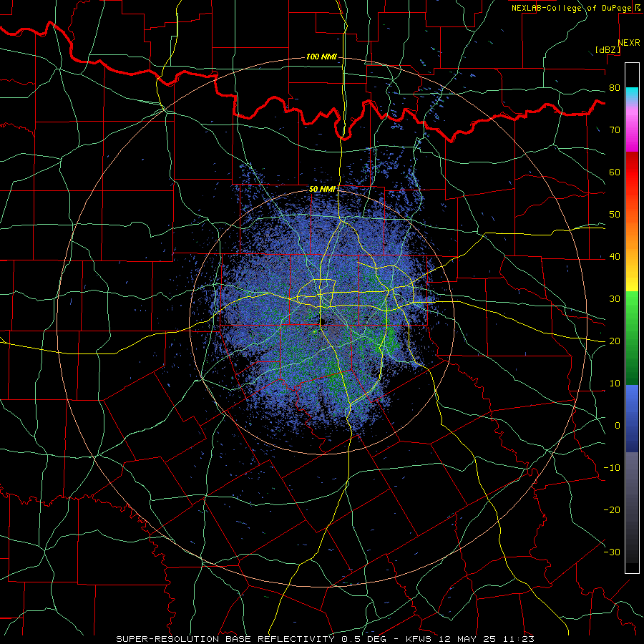Screen dimensions: 644x644
Task: Click the 30 dBZ scale value
Action: click(x=615, y=299)
